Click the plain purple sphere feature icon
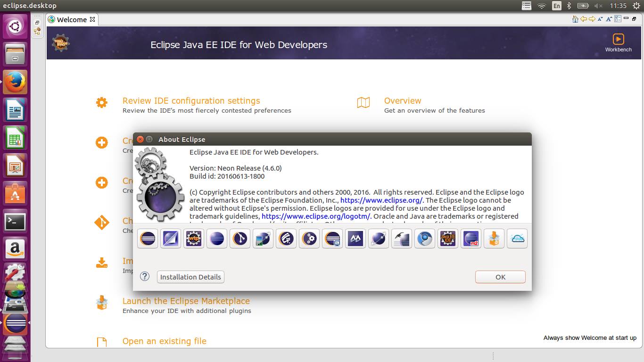This screenshot has height=362, width=644. [x=217, y=239]
